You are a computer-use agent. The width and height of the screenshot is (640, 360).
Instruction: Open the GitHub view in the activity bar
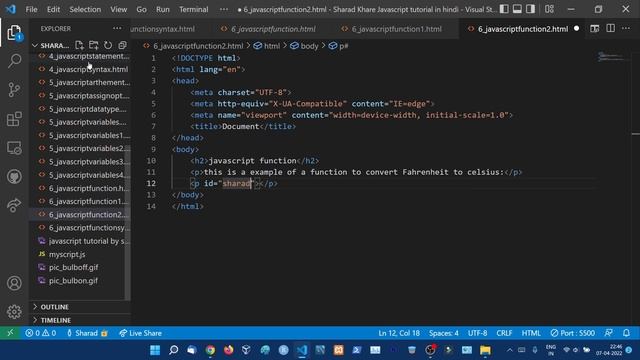[x=14, y=177]
